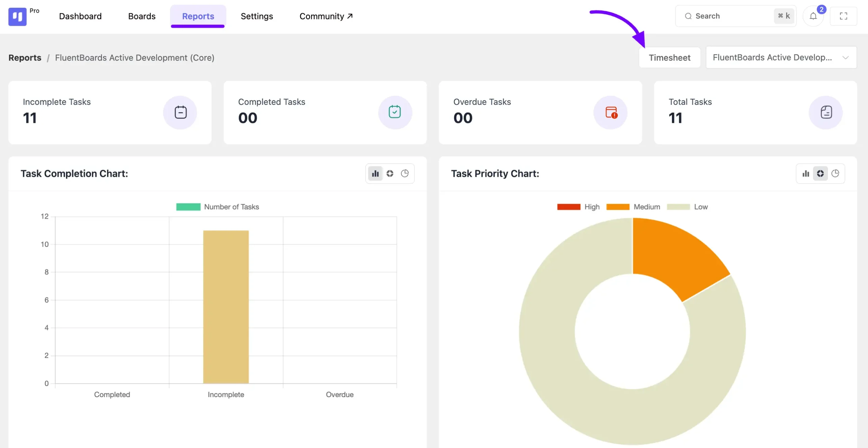Click the Overdue Tasks alert icon
868x448 pixels.
[x=611, y=112]
